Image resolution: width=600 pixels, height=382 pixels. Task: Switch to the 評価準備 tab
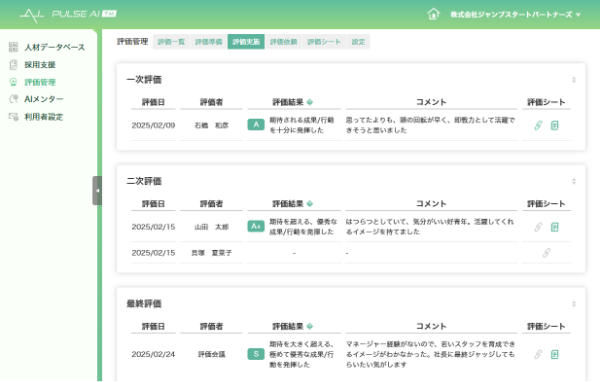[x=209, y=42]
